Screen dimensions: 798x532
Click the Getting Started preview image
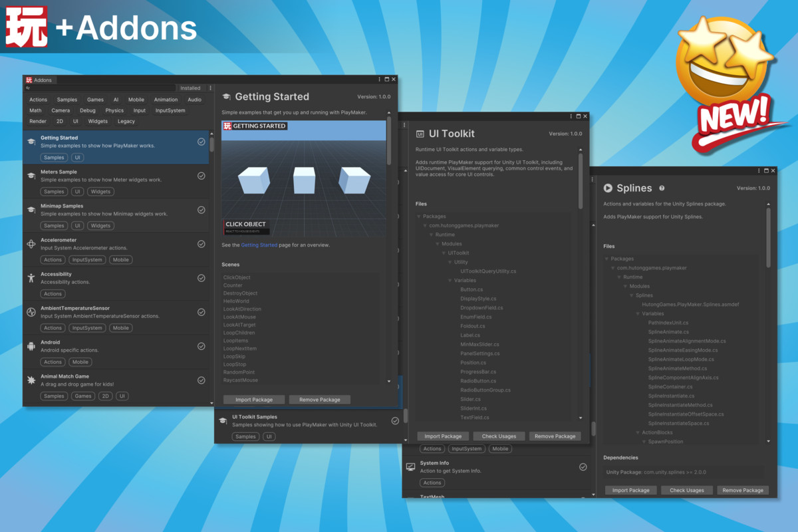pos(304,179)
